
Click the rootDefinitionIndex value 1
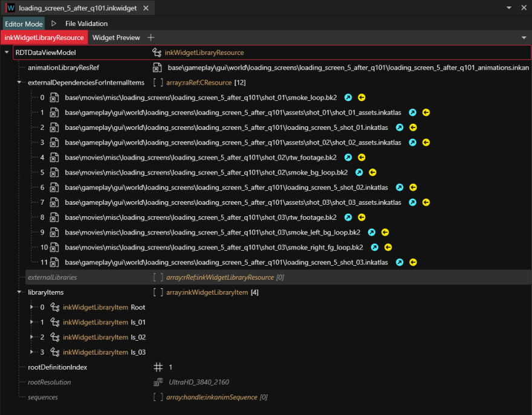(x=170, y=367)
